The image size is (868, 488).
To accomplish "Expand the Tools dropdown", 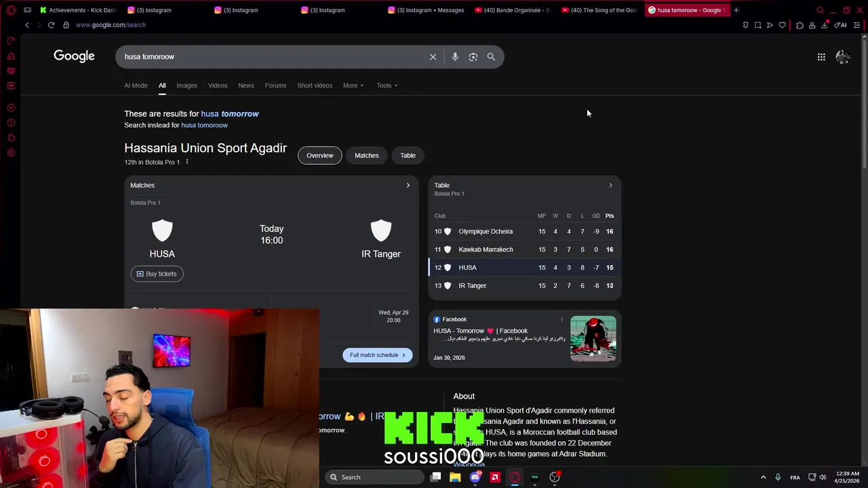I will coord(387,85).
